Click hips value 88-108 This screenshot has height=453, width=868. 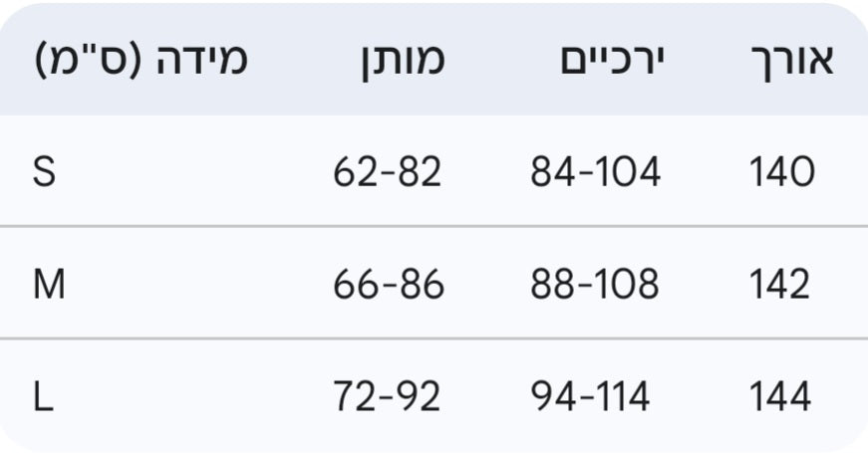pos(595,286)
